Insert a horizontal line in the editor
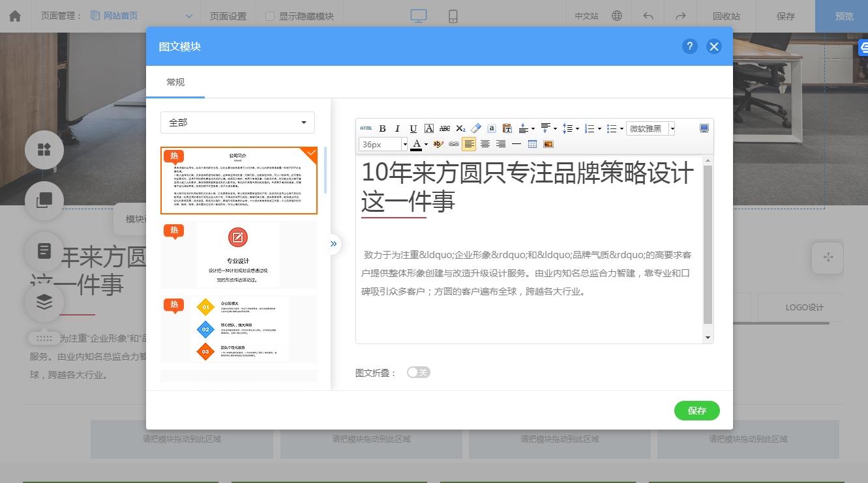 [516, 144]
